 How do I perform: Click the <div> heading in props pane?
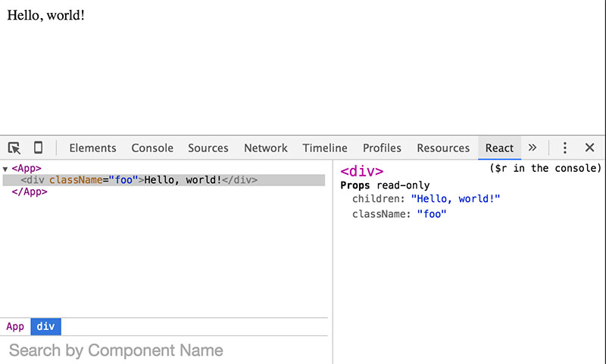[362, 171]
